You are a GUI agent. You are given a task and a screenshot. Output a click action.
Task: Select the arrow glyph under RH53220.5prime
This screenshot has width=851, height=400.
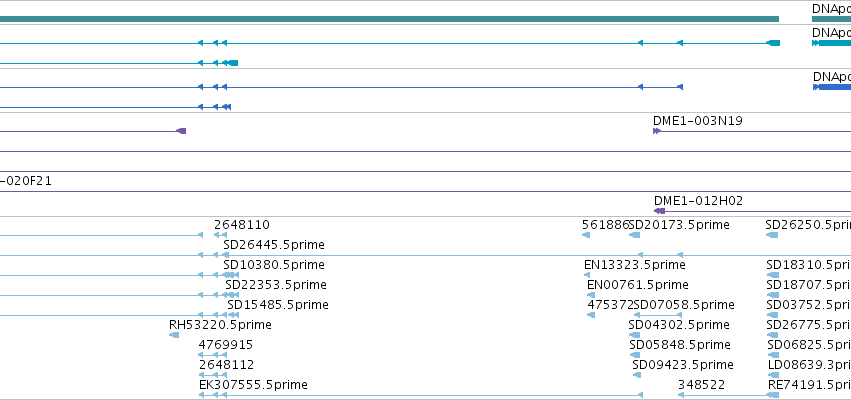(174, 335)
